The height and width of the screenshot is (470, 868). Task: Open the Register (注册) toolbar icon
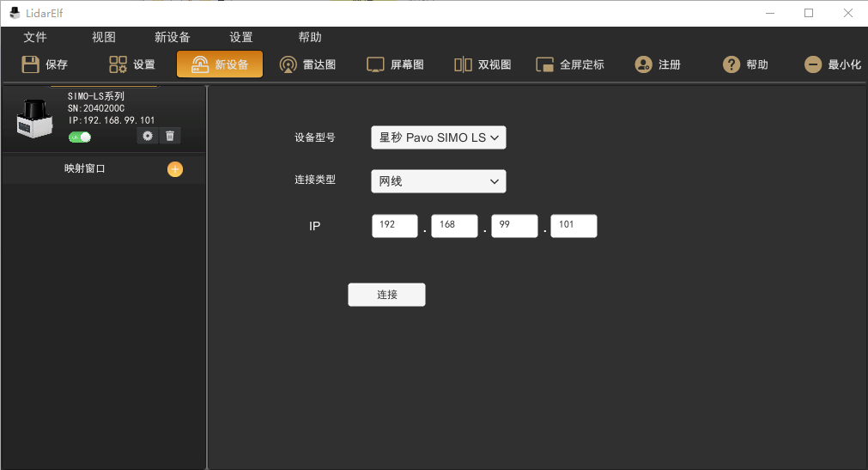tap(643, 64)
